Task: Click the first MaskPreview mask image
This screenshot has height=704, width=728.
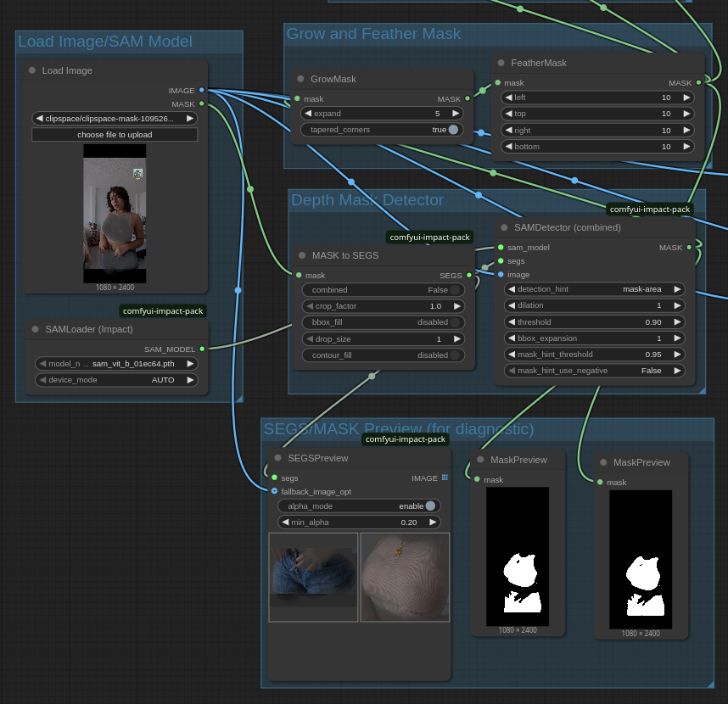Action: pyautogui.click(x=518, y=556)
